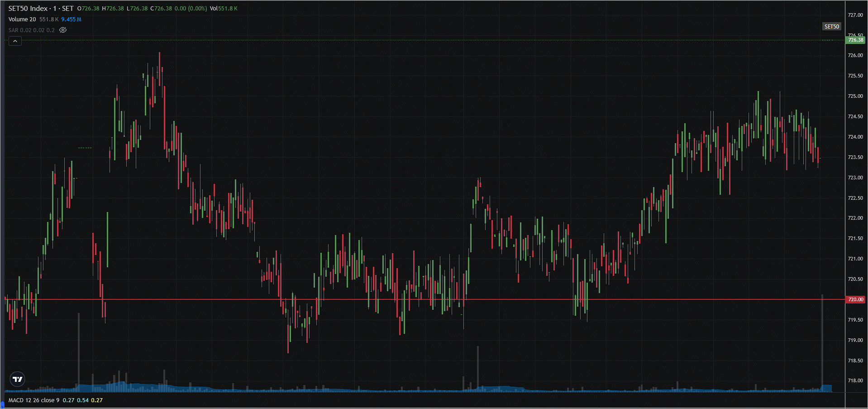
Task: Collapse the indicator legend with chevron
Action: point(15,41)
